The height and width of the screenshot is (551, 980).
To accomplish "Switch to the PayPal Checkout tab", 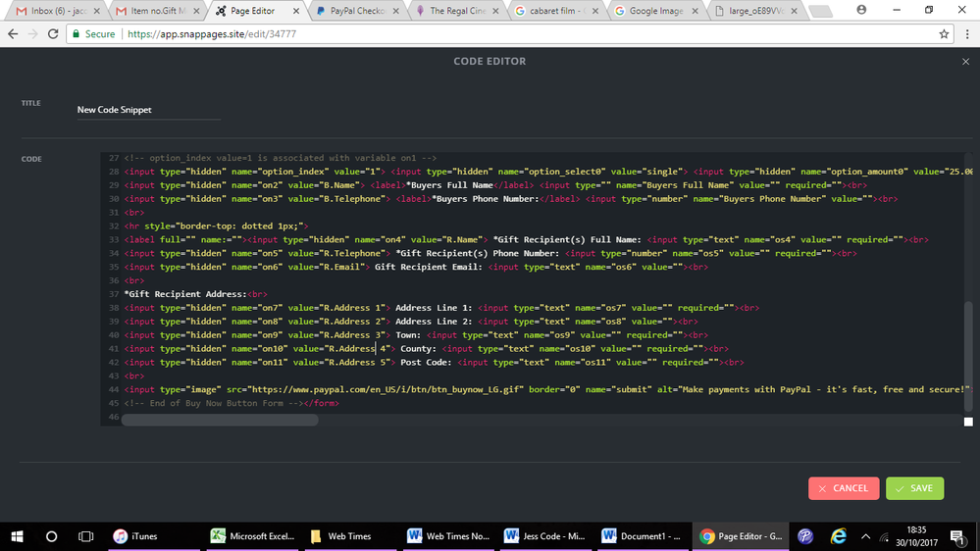I will pyautogui.click(x=357, y=11).
